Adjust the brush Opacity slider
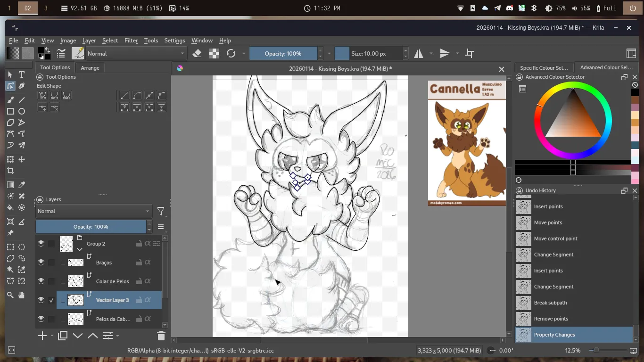The image size is (644, 362). 283,53
